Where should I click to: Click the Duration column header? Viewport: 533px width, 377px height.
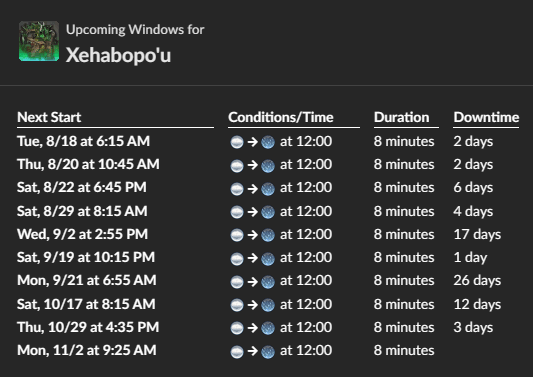(x=401, y=117)
